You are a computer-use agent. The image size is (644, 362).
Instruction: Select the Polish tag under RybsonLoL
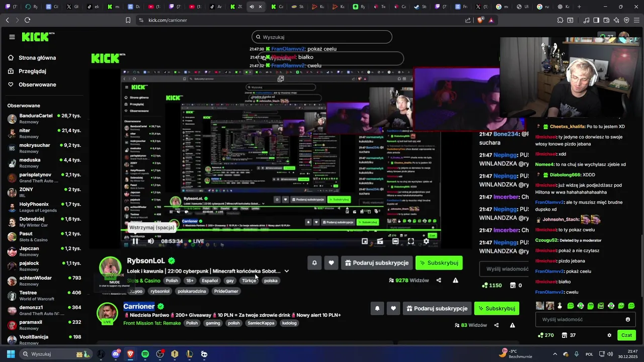pyautogui.click(x=172, y=281)
